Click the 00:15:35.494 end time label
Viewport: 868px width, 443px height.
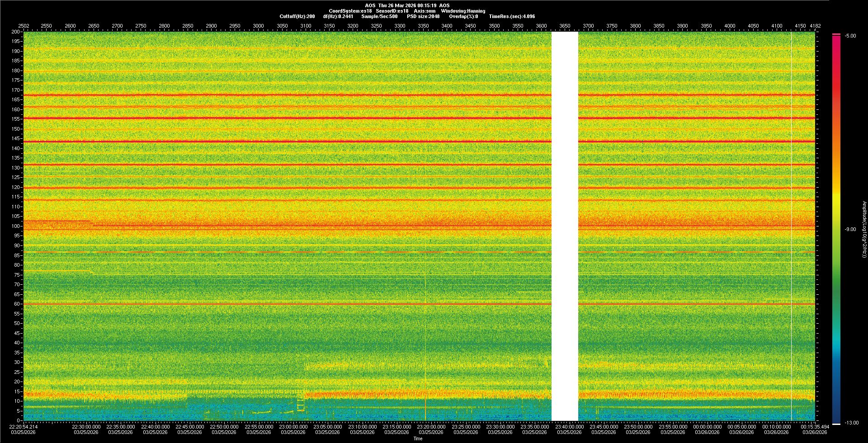point(815,427)
